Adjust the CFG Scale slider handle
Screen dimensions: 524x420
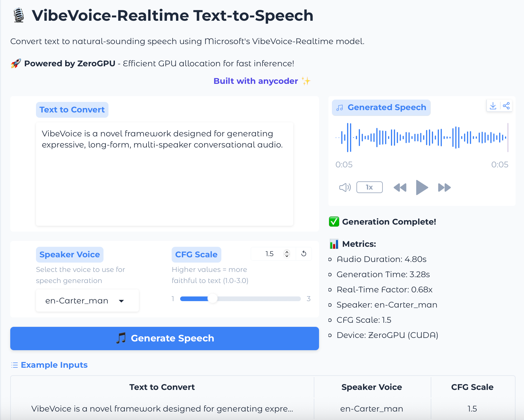tap(213, 298)
